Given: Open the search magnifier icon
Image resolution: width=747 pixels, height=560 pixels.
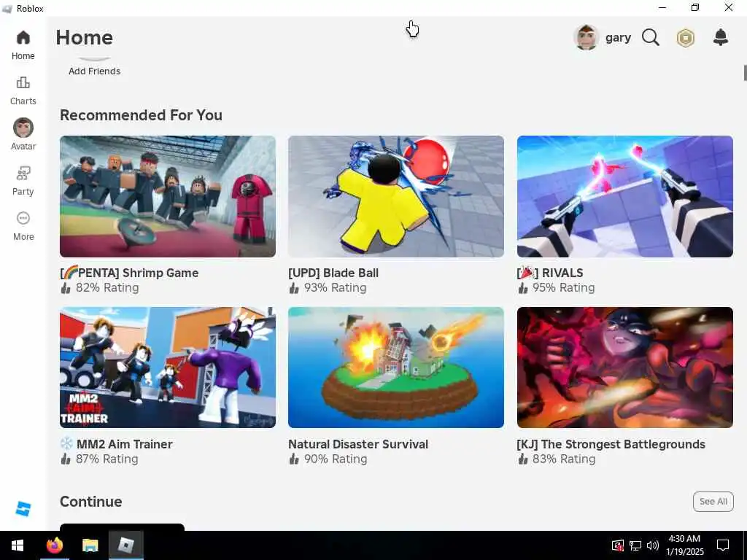Looking at the screenshot, I should (x=650, y=37).
